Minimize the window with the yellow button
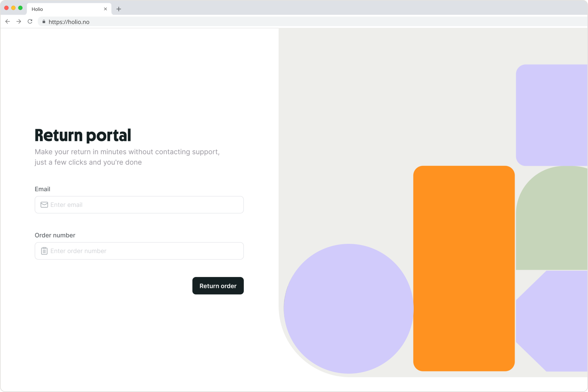The height and width of the screenshot is (392, 588). tap(13, 8)
